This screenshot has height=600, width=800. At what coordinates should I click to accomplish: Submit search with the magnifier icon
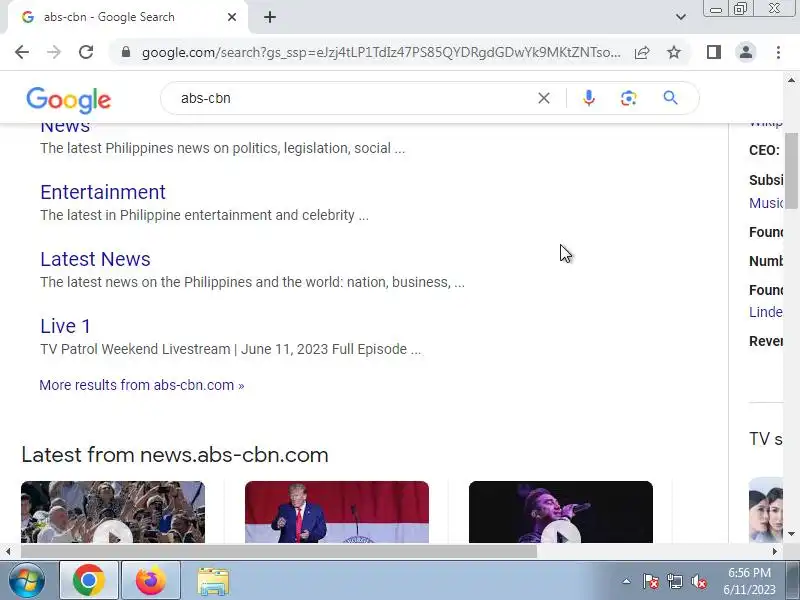coord(670,98)
